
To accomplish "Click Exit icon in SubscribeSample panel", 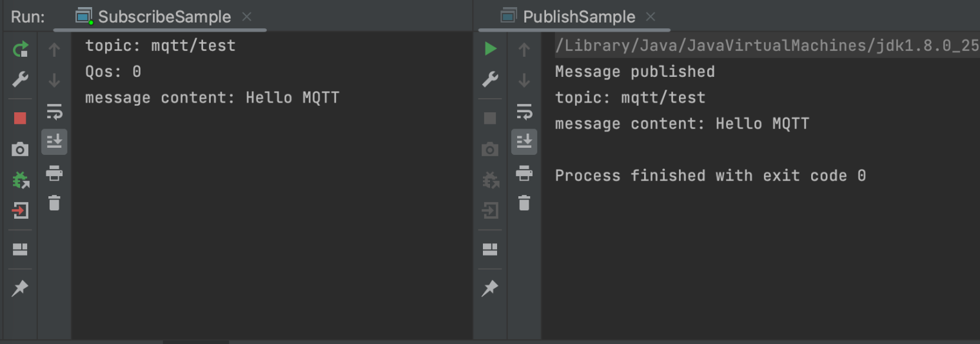I will pos(20,210).
